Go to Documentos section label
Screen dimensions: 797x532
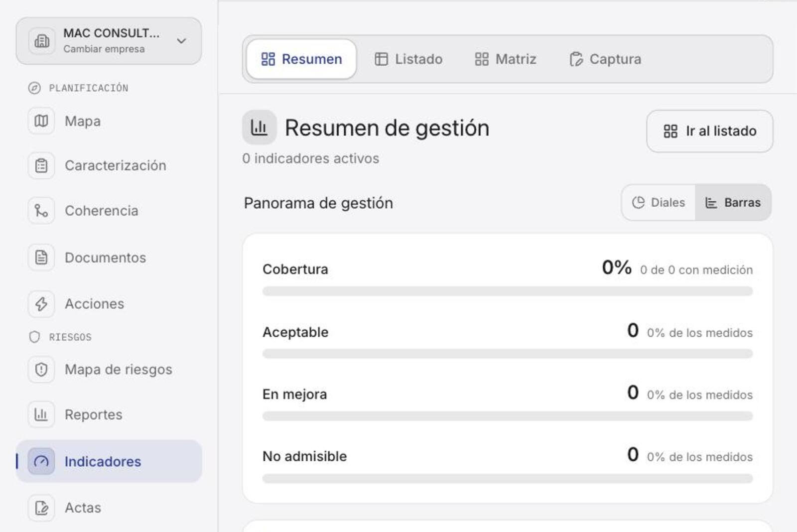click(106, 258)
